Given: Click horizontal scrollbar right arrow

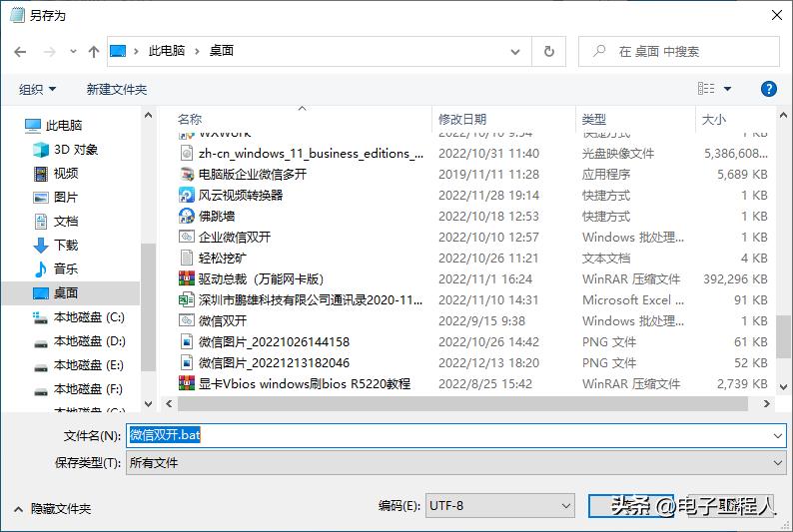Looking at the screenshot, I should click(x=766, y=403).
